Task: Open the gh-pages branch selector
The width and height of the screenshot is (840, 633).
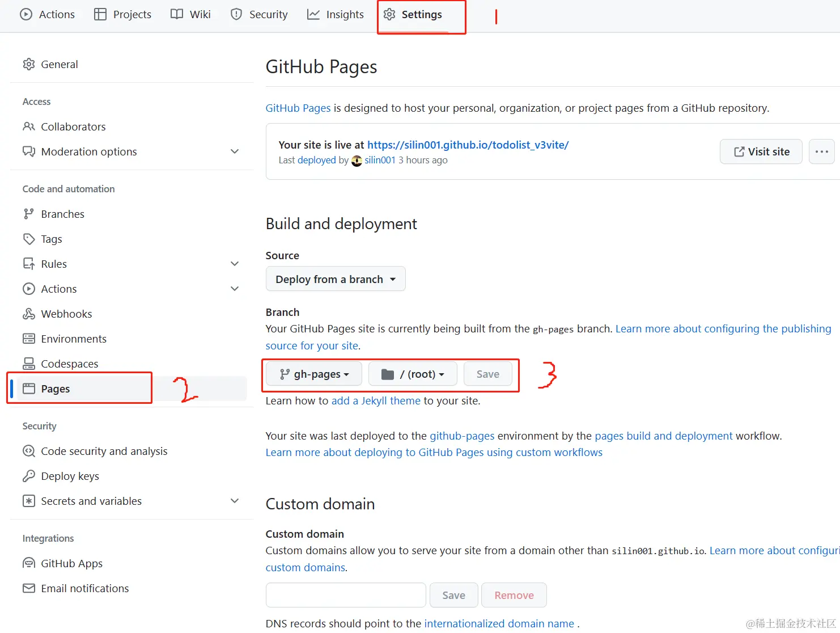Action: [x=314, y=374]
